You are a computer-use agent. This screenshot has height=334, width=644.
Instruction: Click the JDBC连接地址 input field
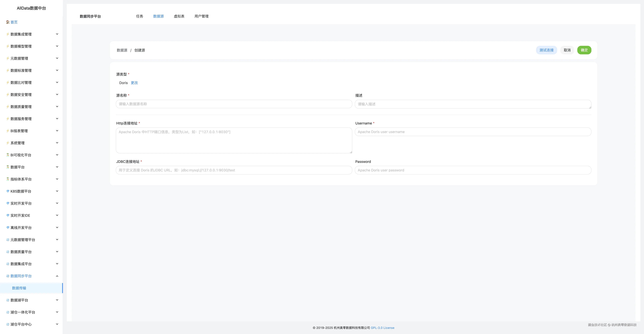click(x=234, y=170)
